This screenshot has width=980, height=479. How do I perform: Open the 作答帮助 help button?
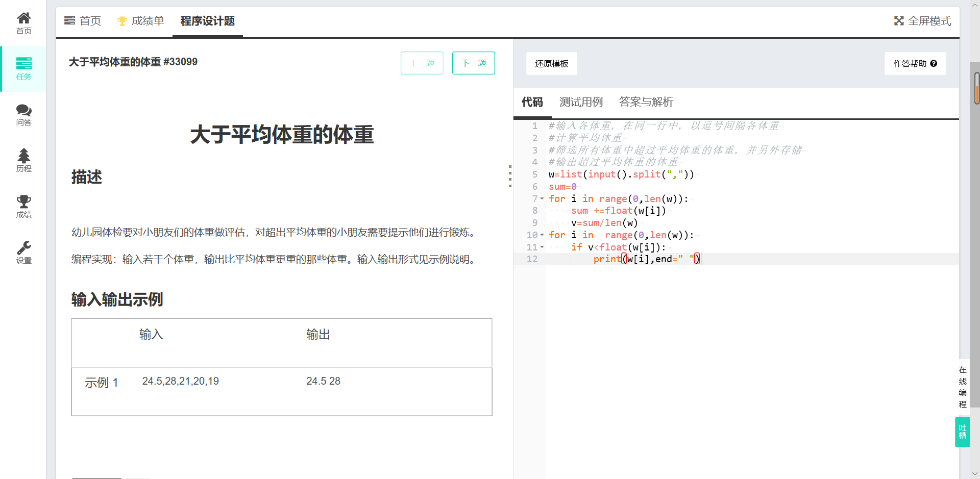coord(915,64)
